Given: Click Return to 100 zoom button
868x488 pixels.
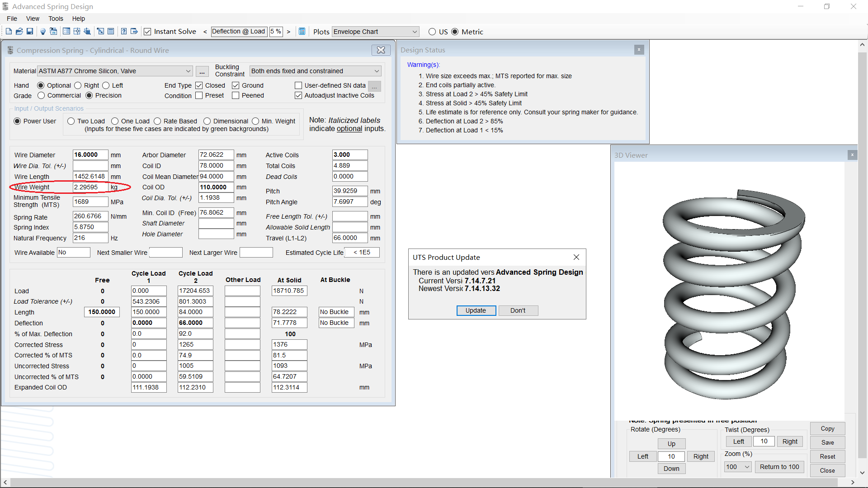Looking at the screenshot, I should pos(779,467).
